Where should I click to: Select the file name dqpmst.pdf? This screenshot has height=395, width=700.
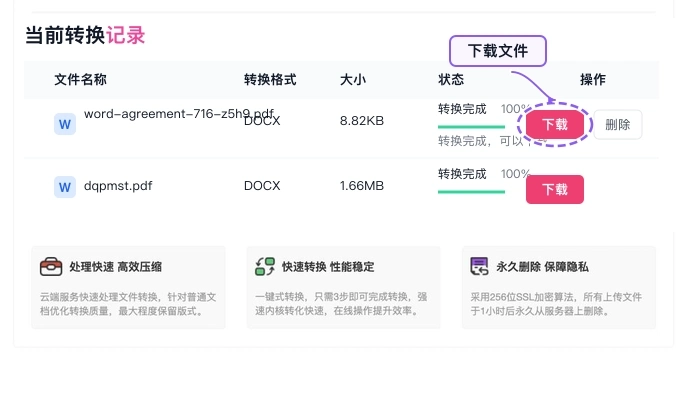click(118, 186)
